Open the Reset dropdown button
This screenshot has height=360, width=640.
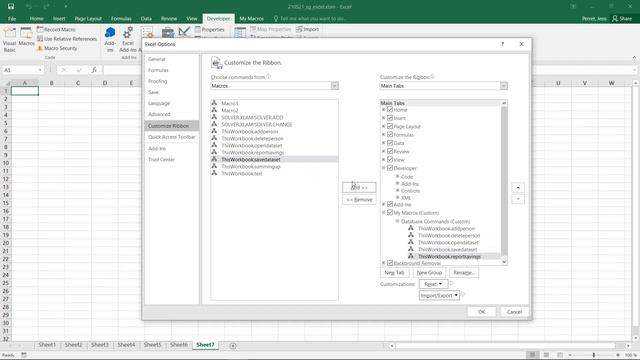[x=433, y=284]
